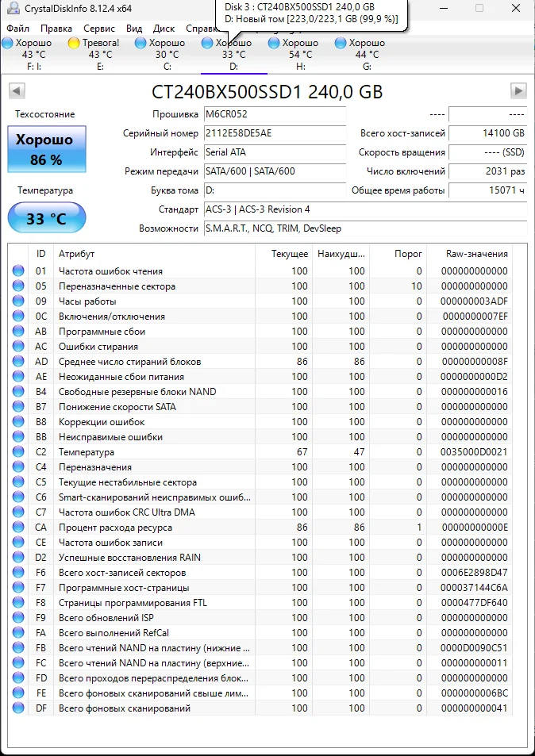Select the Неисправимые ошибки attribute row

[261, 437]
